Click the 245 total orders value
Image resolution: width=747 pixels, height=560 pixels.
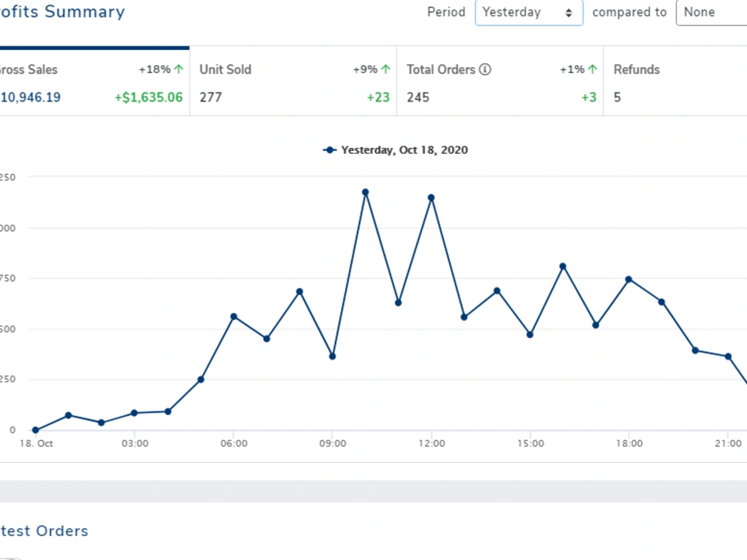(418, 98)
